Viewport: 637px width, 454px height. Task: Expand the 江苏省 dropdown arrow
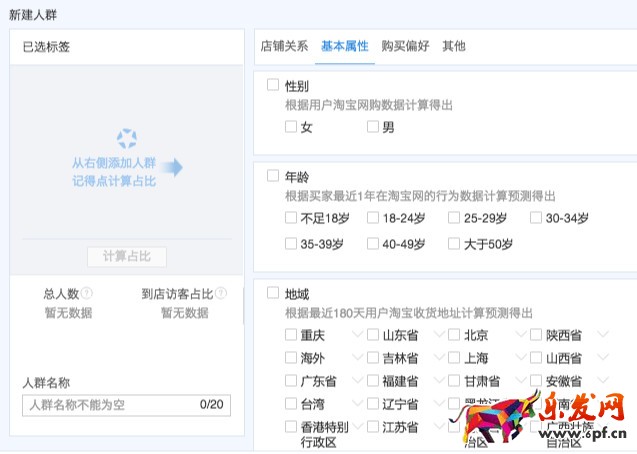click(439, 426)
